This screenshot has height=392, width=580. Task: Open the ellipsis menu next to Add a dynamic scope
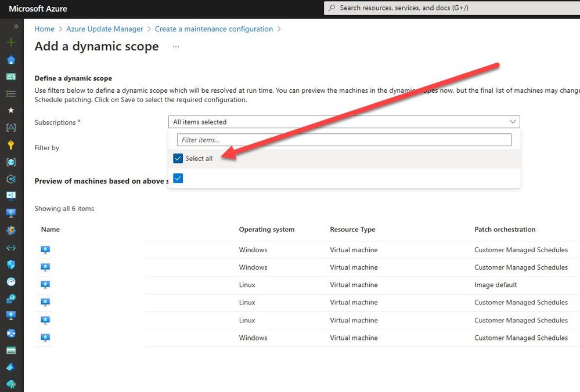[x=176, y=47]
